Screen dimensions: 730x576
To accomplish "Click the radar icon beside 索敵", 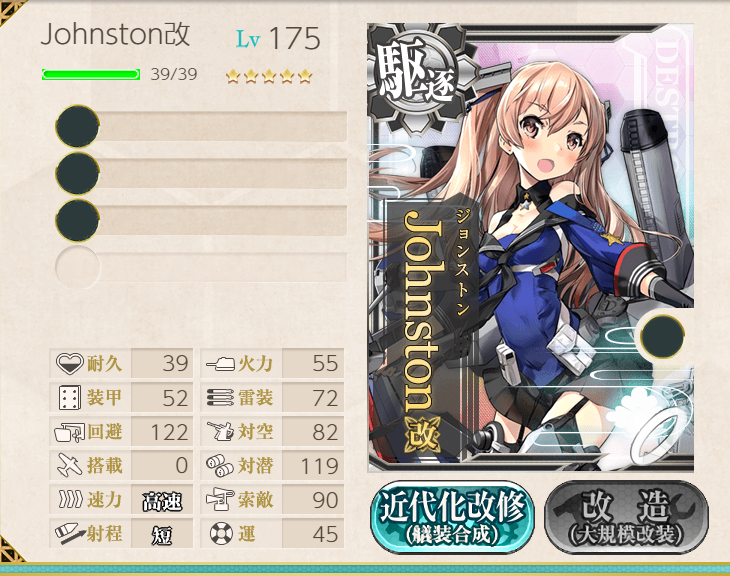I will pyautogui.click(x=220, y=499).
